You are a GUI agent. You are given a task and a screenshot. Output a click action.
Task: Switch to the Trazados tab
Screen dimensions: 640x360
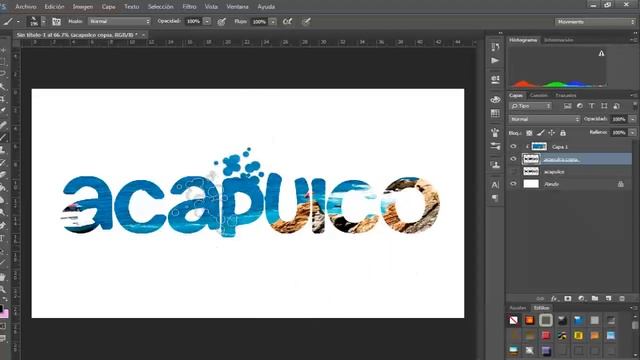[x=566, y=96]
